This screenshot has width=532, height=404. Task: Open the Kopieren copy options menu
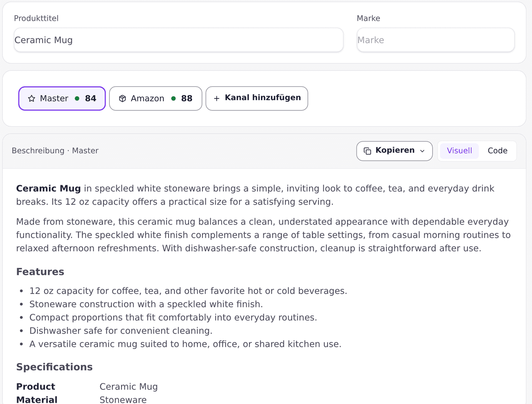point(394,151)
